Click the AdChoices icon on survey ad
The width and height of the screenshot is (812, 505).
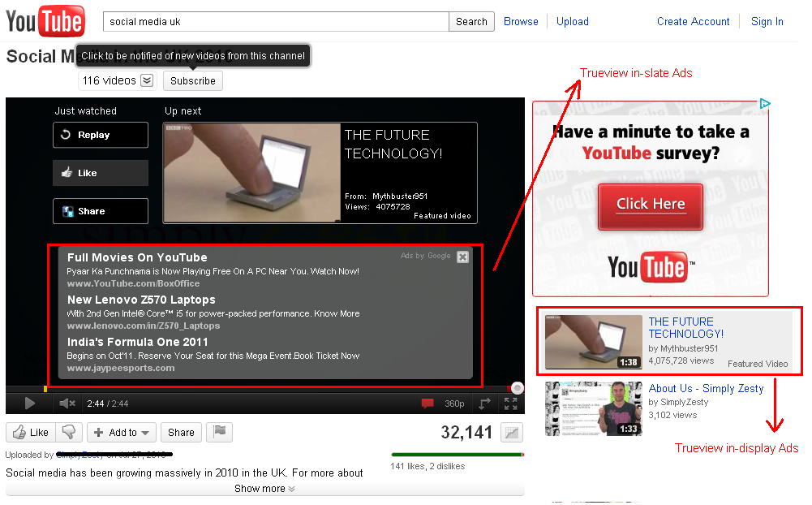point(764,104)
